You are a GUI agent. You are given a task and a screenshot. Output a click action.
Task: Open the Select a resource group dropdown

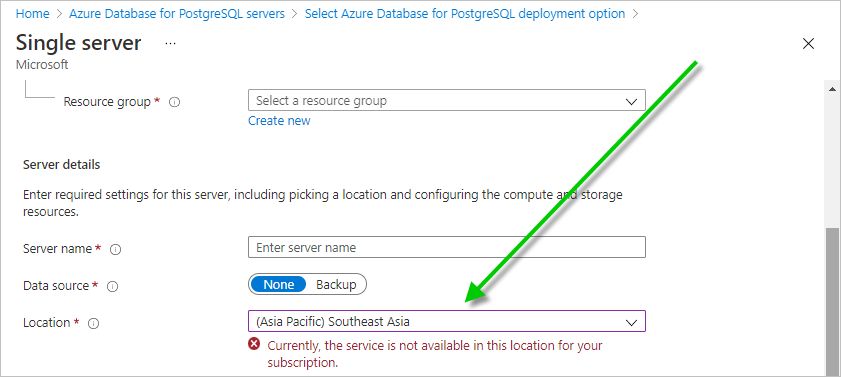coord(447,101)
